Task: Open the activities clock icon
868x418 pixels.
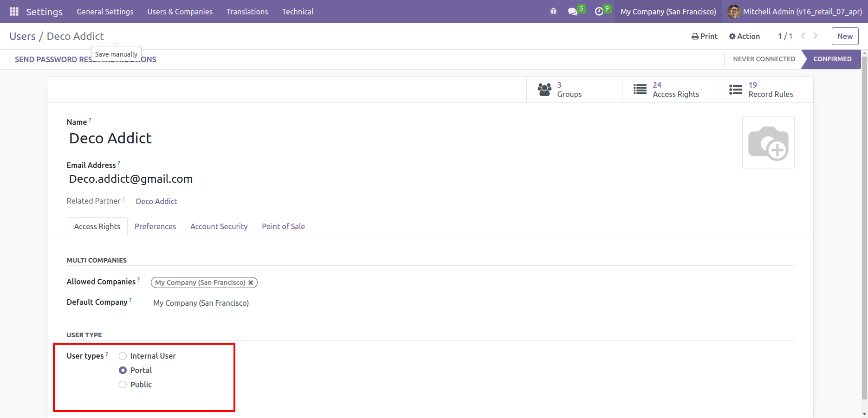Action: pos(599,11)
